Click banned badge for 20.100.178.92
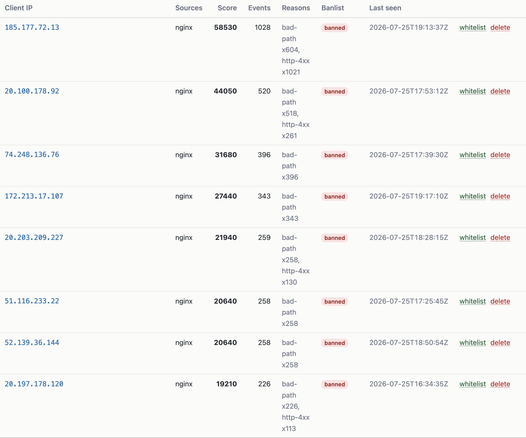Viewport: 526px width, 438px height. tap(334, 92)
